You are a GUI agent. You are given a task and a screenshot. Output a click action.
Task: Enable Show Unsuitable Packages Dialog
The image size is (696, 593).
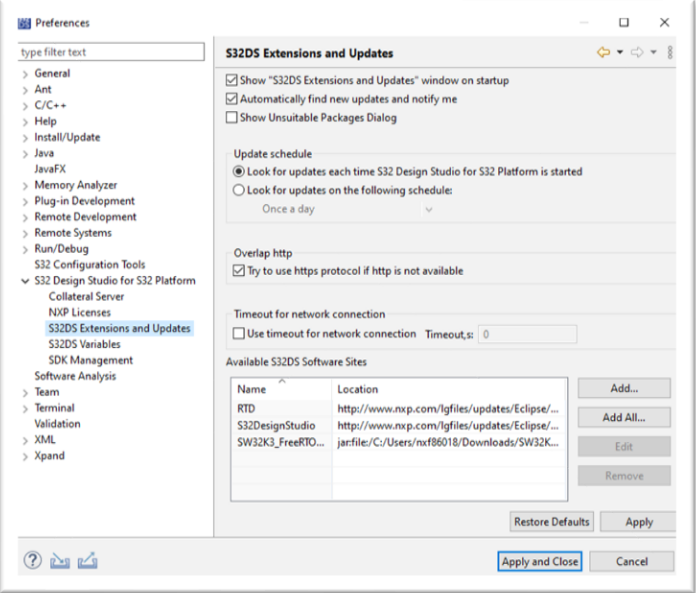(231, 117)
